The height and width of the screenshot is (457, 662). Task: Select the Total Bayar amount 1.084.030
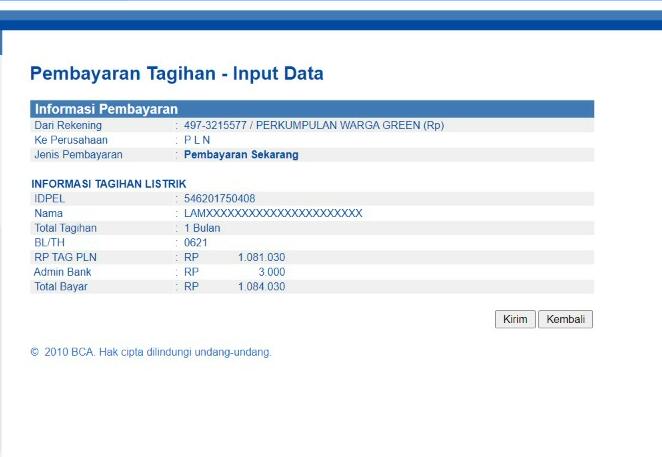261,286
